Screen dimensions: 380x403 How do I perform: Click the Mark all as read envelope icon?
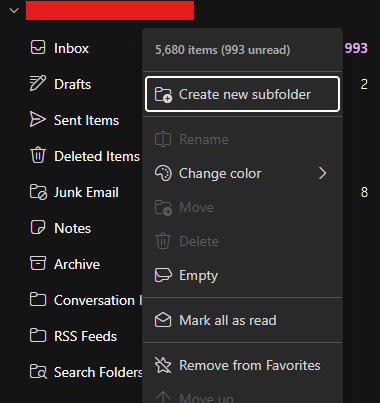[163, 320]
